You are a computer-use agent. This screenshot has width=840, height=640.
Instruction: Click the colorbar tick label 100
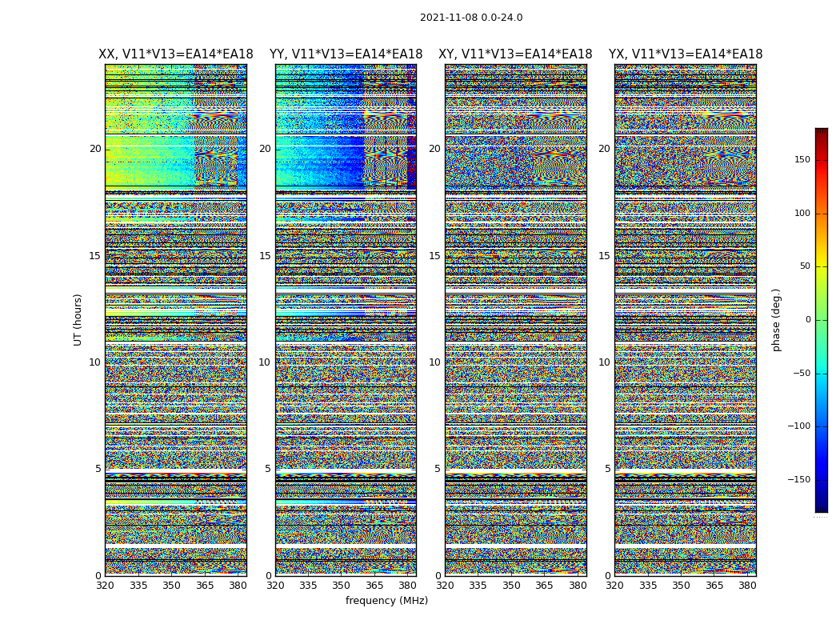point(802,213)
